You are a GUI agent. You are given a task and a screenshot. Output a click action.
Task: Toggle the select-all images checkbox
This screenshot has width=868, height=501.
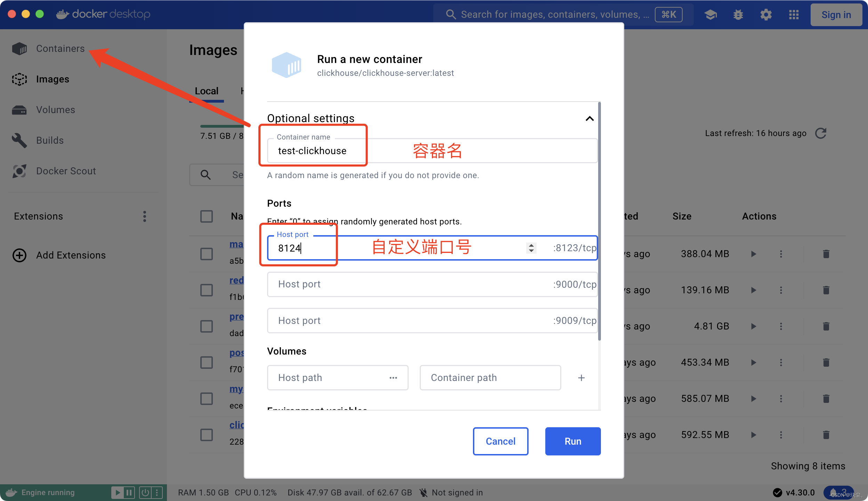pyautogui.click(x=207, y=216)
